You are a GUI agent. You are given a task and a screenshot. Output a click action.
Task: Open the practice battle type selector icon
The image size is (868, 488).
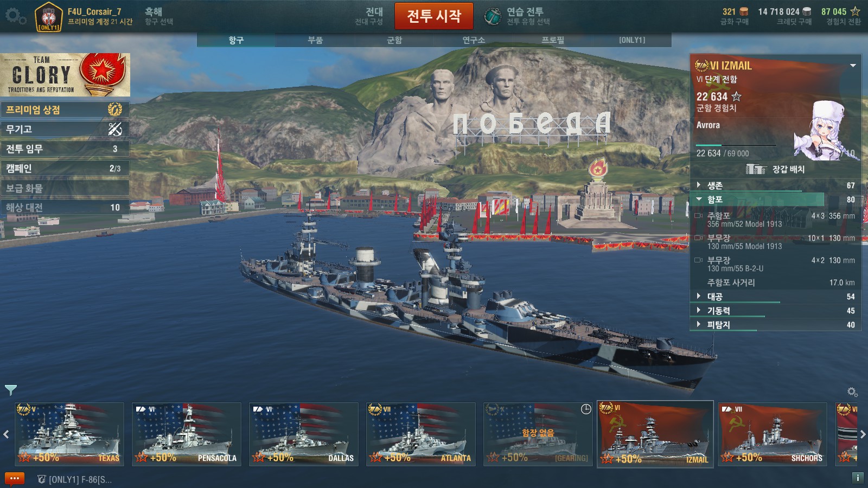tap(492, 16)
